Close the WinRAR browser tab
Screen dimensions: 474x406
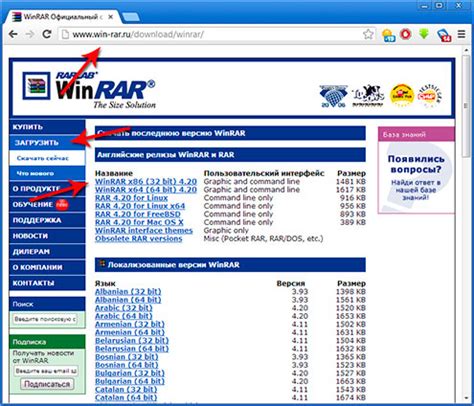tap(110, 17)
